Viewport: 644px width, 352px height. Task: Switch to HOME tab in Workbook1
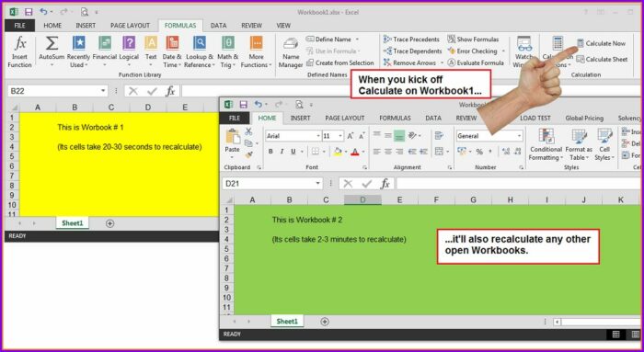[x=52, y=26]
